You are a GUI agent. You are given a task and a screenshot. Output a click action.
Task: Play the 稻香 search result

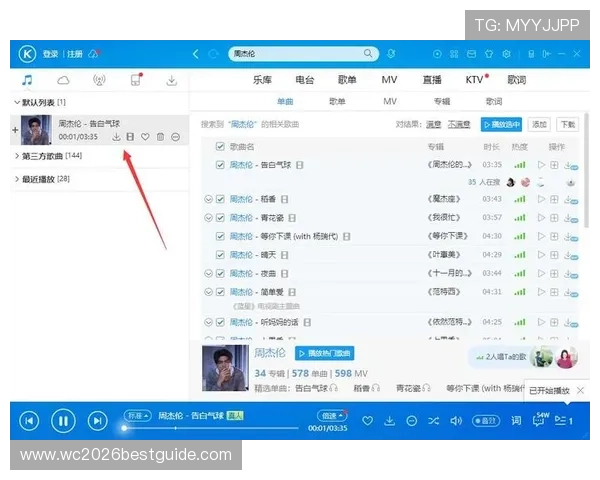[x=541, y=199]
